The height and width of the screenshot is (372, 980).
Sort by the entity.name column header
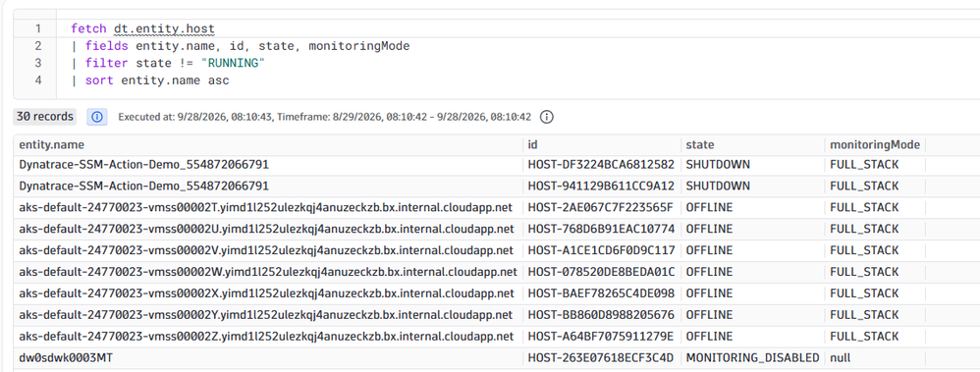point(51,145)
